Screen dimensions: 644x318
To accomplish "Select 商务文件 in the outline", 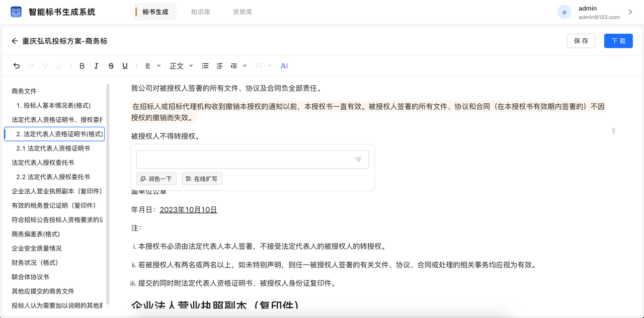I will coord(24,91).
